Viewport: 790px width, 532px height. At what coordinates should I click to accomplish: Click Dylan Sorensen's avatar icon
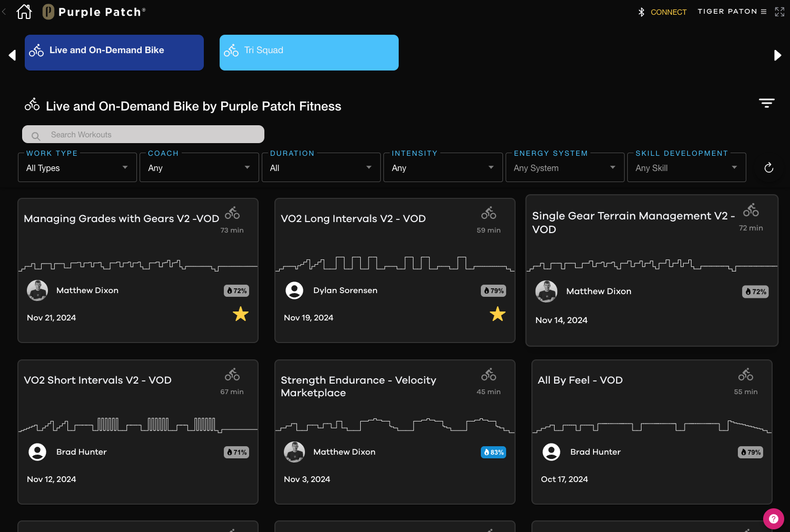(294, 290)
